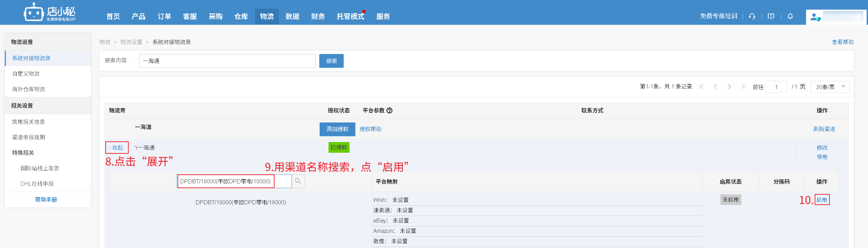Open the 物流 top navigation menu
Viewport: 868px width, 248px height.
[x=267, y=17]
